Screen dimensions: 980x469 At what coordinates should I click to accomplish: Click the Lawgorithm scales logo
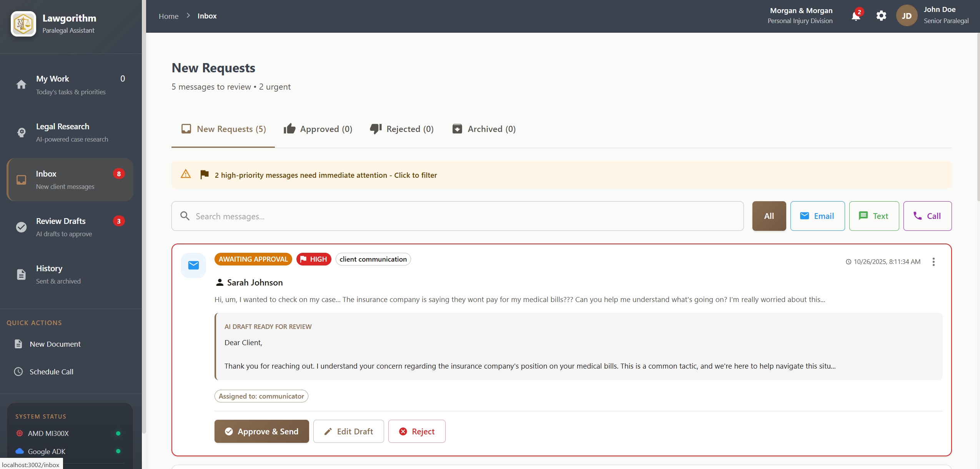[x=23, y=24]
